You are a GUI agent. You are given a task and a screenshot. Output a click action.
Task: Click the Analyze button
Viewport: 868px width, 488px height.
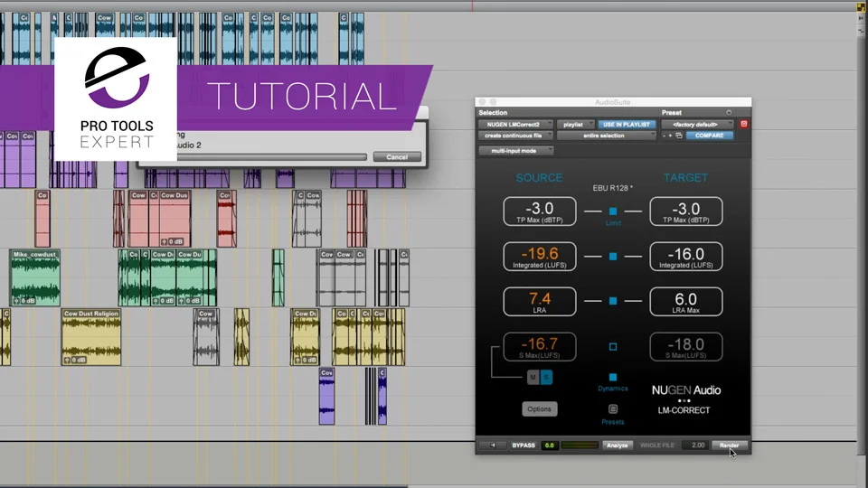point(617,445)
